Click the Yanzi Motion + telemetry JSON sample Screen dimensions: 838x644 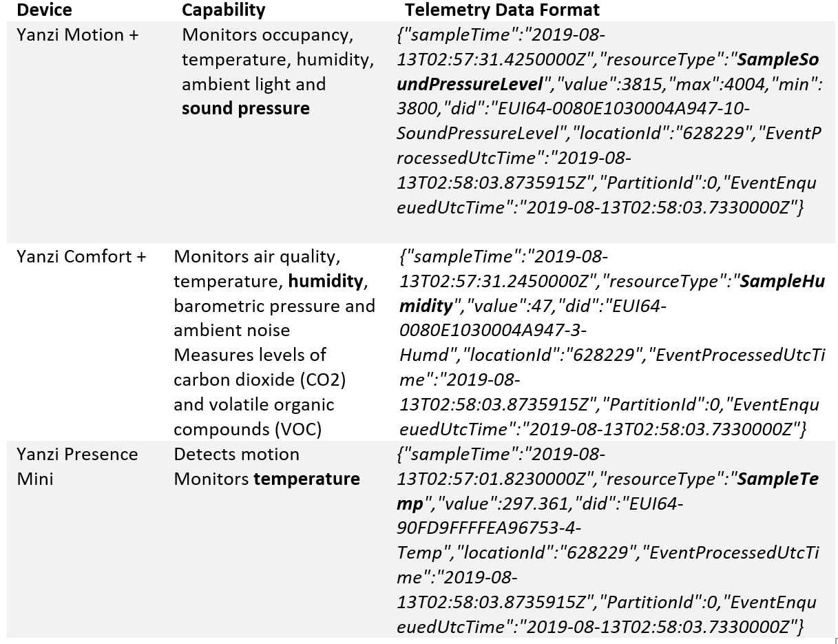click(x=607, y=121)
